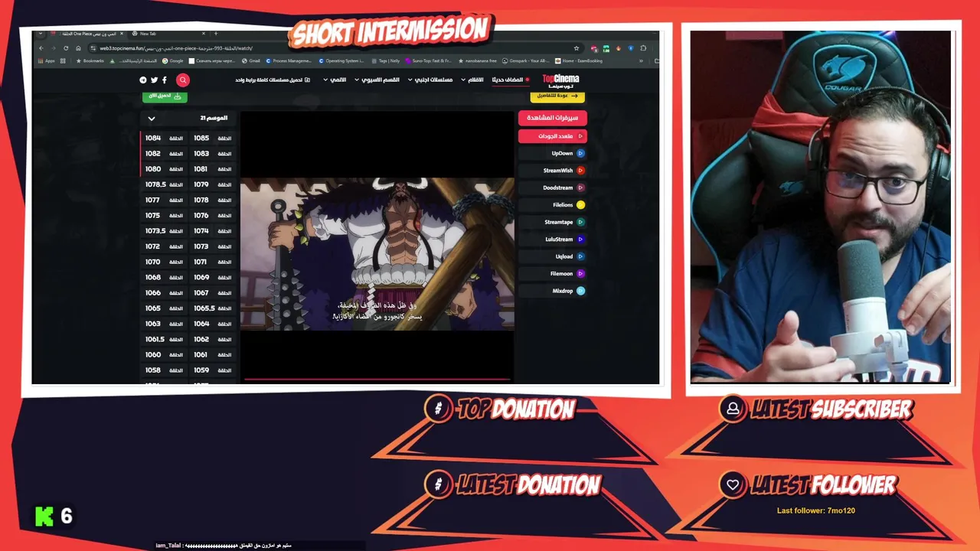Click the Kick logo in the overlay

point(44,517)
